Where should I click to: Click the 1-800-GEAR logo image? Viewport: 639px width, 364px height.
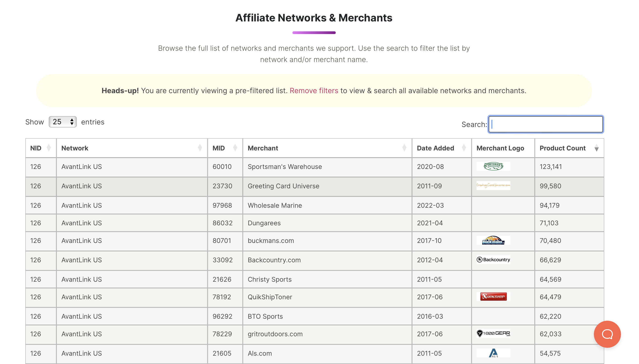[493, 334]
